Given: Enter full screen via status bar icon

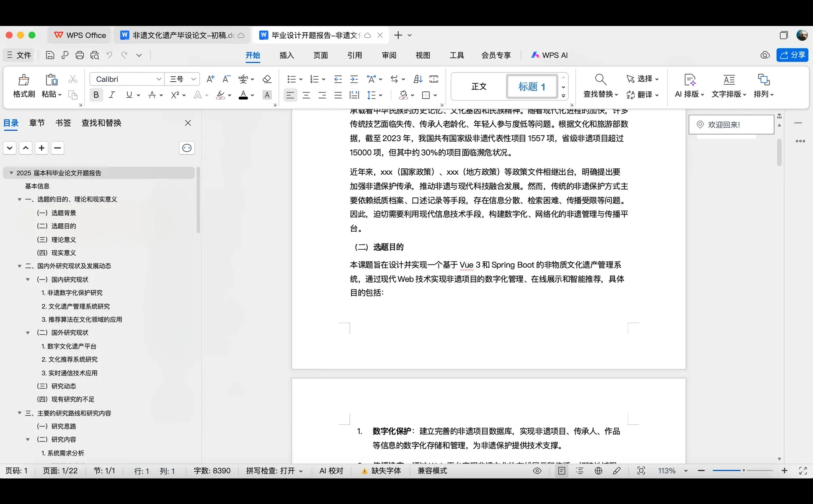Looking at the screenshot, I should pyautogui.click(x=803, y=470).
